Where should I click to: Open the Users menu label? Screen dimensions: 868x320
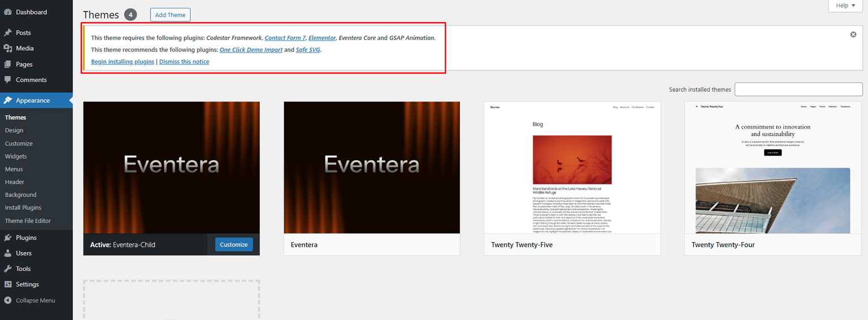pos(24,253)
